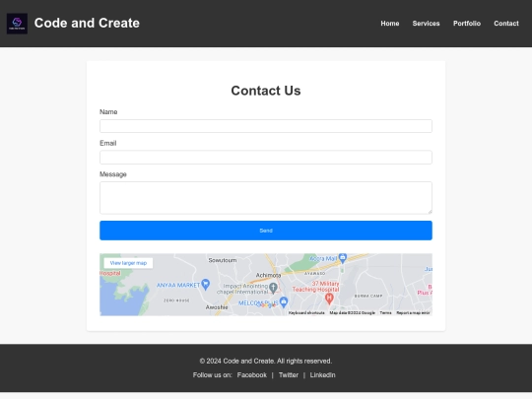The image size is (532, 399).
Task: Select the Accra Mall map pin
Action: 343,258
